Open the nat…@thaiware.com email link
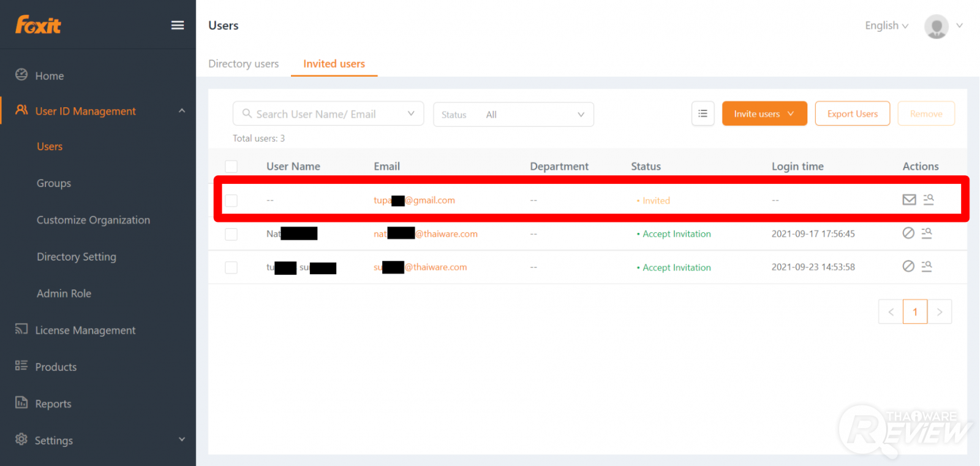This screenshot has width=980, height=466. tap(426, 234)
